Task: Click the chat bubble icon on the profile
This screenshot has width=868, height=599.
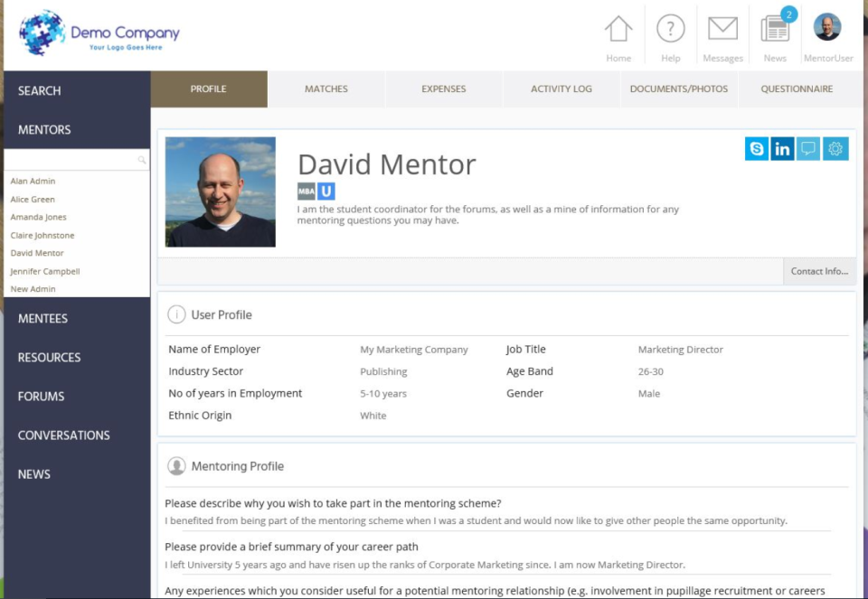Action: click(x=808, y=148)
